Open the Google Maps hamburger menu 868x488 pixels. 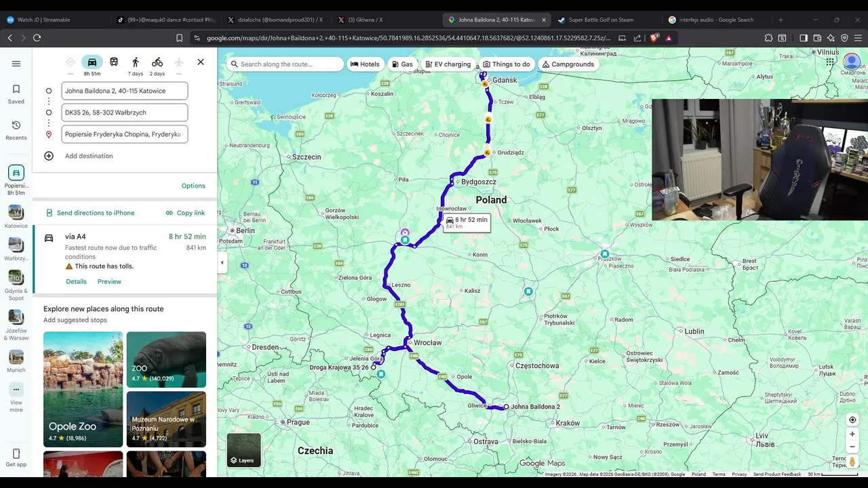pos(16,64)
